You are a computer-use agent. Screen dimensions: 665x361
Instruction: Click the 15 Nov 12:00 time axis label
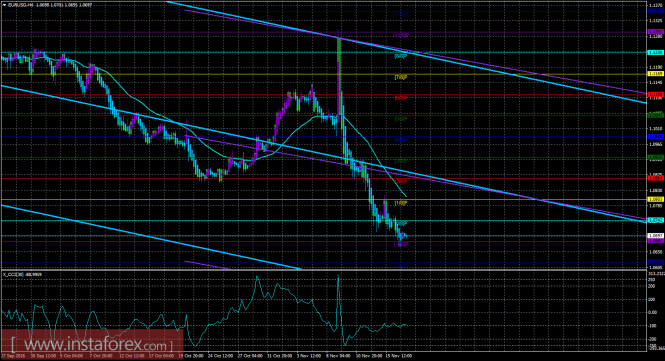pos(399,355)
